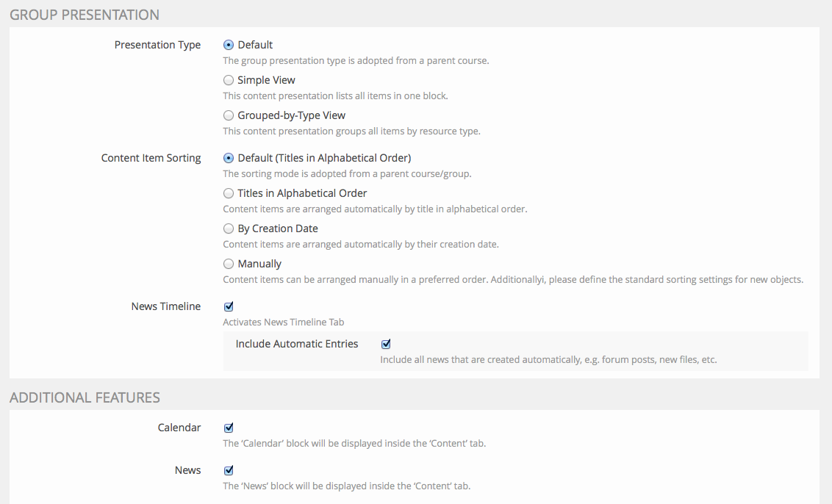Click the 'Activates News Timeline Tab' description text
Screen dimensions: 832x504
pyautogui.click(x=283, y=322)
